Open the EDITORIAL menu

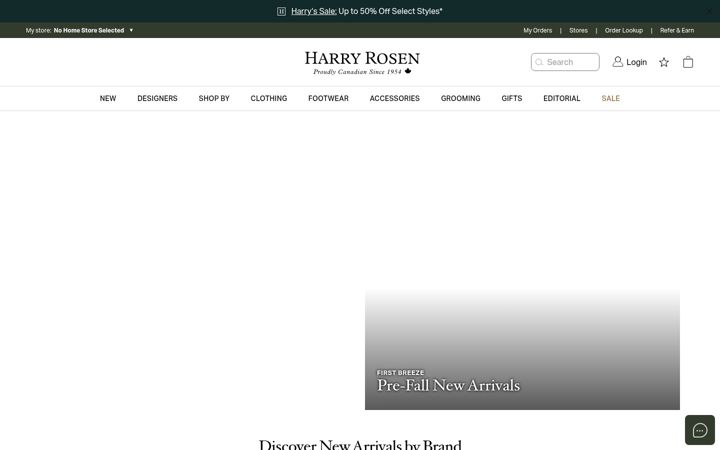click(x=562, y=98)
